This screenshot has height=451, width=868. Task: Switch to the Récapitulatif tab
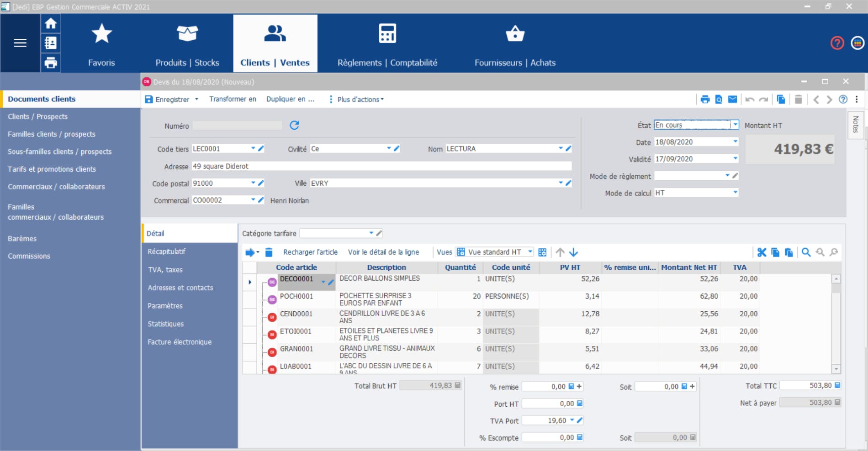point(167,251)
